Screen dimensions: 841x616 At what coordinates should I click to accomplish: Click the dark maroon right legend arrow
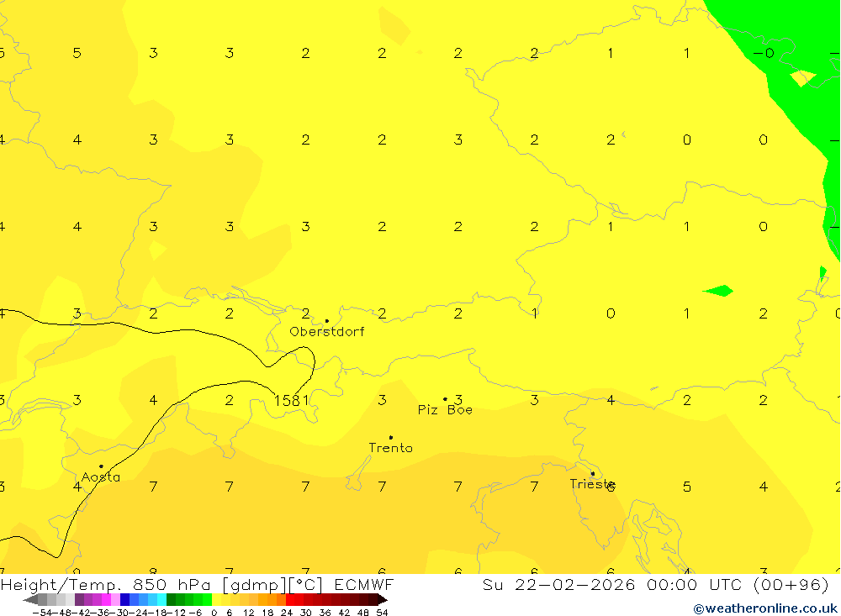click(x=383, y=600)
